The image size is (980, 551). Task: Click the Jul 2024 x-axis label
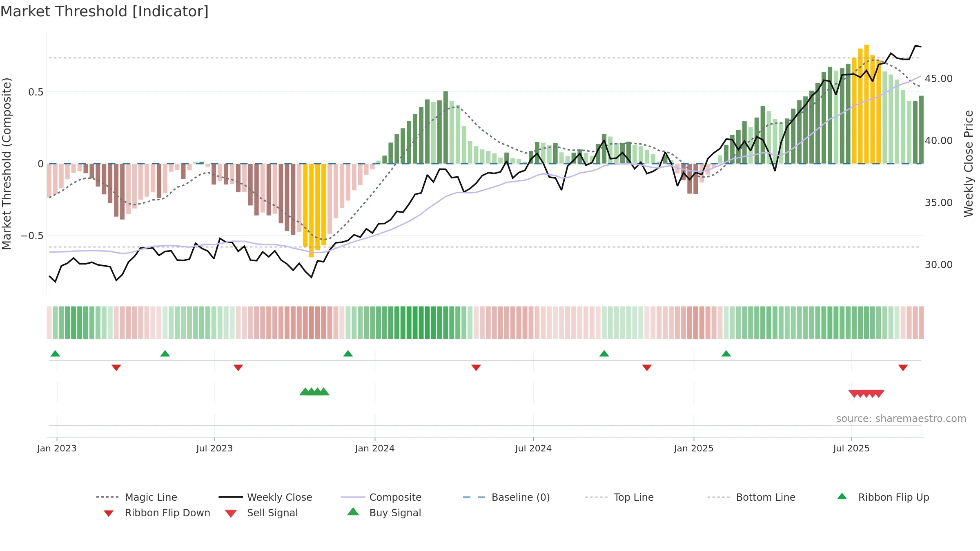tap(533, 448)
